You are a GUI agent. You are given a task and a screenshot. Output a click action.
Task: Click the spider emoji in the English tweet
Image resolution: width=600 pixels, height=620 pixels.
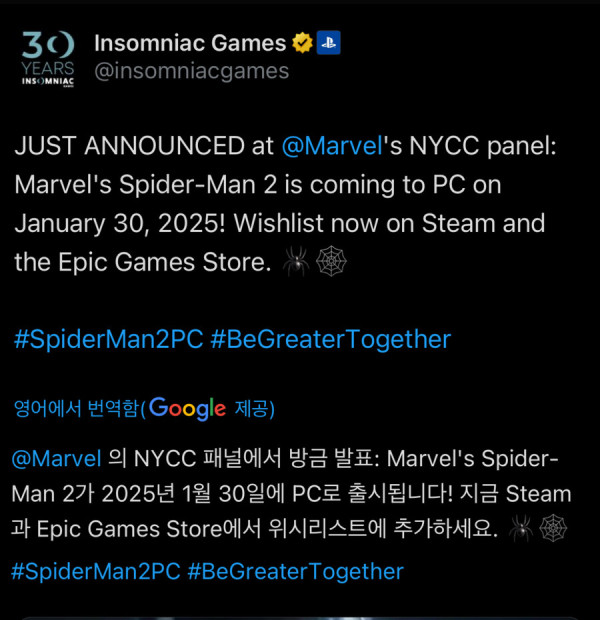296,261
